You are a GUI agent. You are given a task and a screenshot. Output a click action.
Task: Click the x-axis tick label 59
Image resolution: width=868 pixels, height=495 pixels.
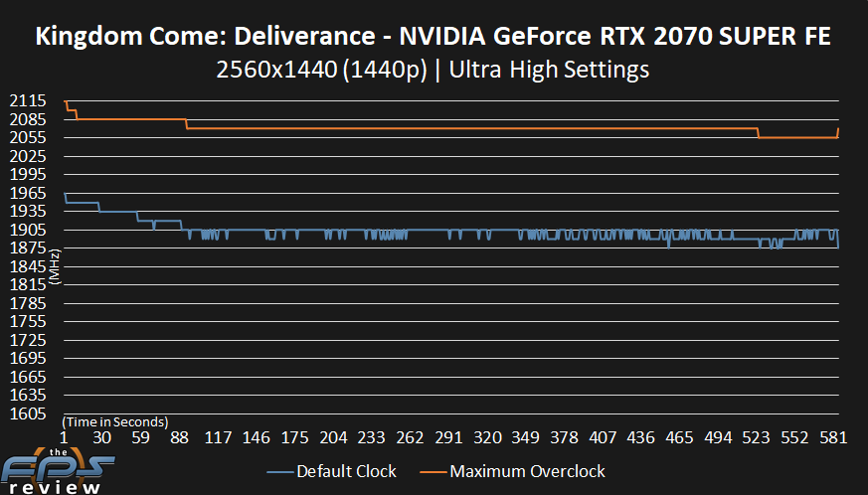point(140,438)
